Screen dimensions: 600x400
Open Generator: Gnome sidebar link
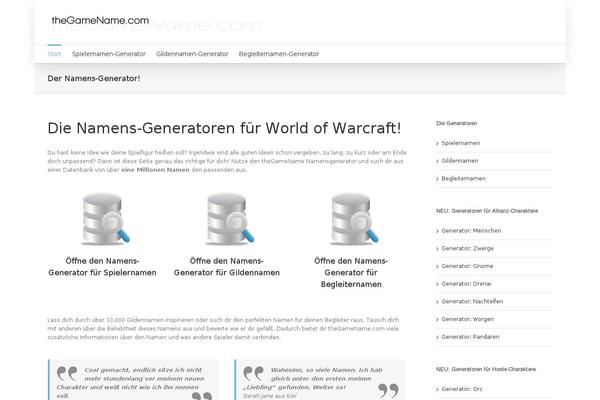(x=467, y=266)
